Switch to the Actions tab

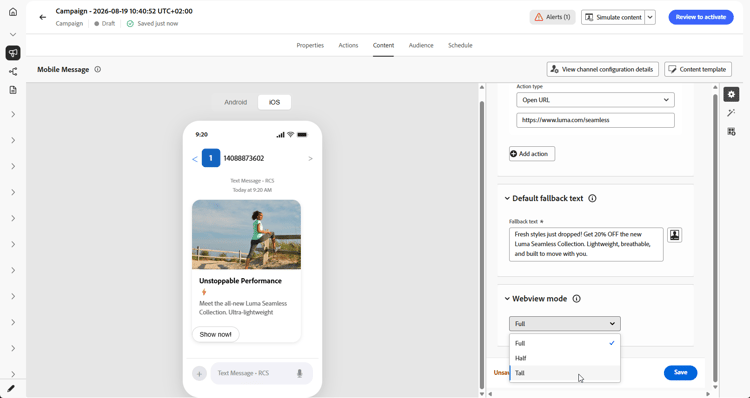tap(348, 45)
